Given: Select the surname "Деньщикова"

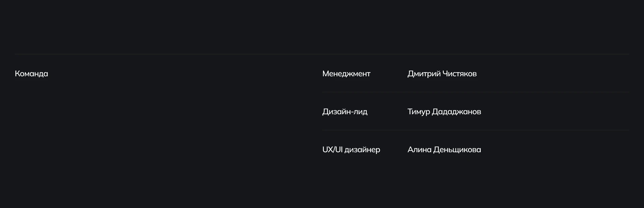Looking at the screenshot, I should click(457, 150).
